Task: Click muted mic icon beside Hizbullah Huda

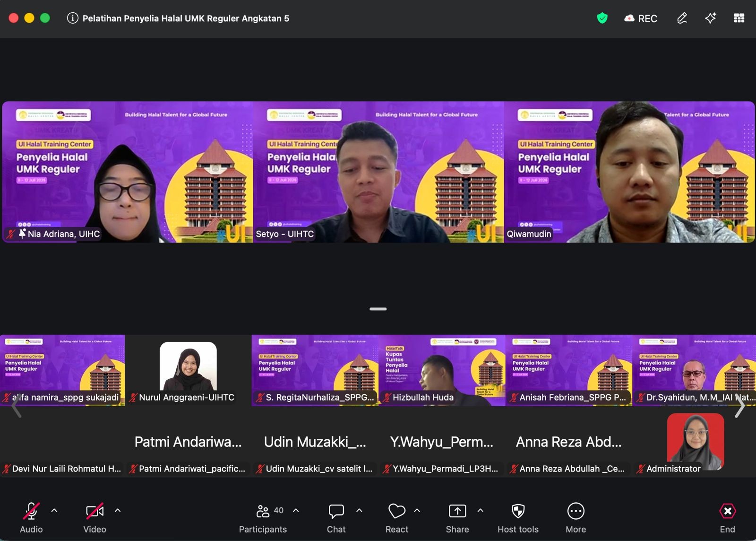Action: (x=387, y=398)
